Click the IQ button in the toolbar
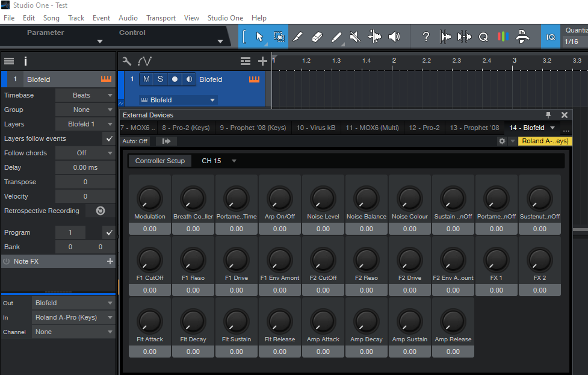Screen dimensions: 588x375 click(551, 37)
